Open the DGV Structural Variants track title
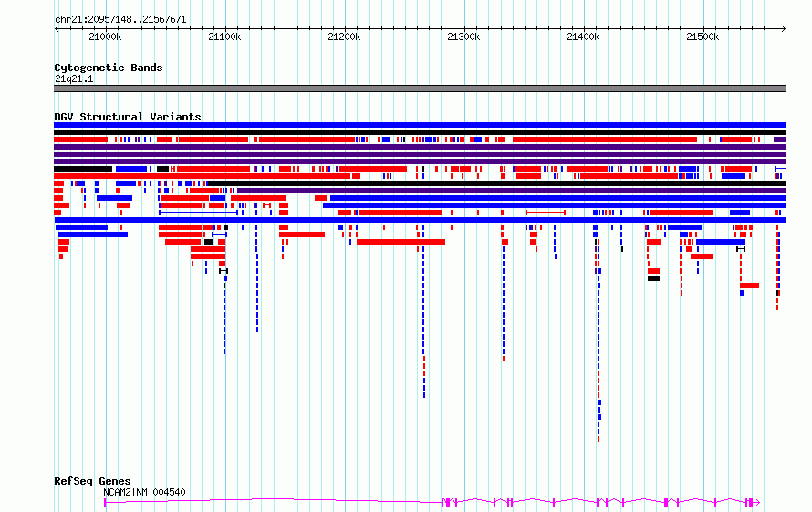This screenshot has height=512, width=812. [x=128, y=117]
